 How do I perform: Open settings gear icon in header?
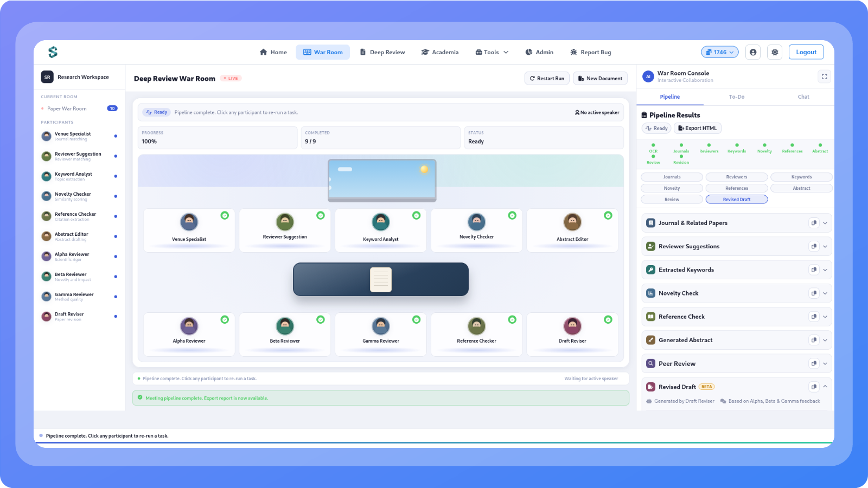pos(775,52)
